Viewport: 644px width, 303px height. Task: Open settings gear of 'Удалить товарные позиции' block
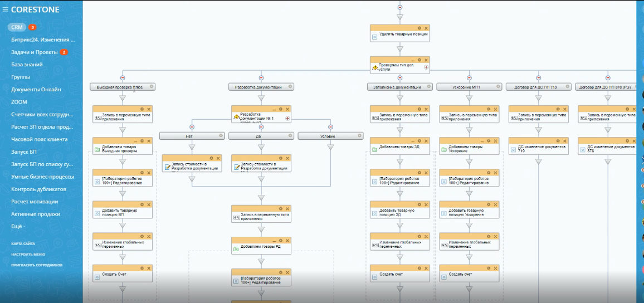tap(419, 28)
